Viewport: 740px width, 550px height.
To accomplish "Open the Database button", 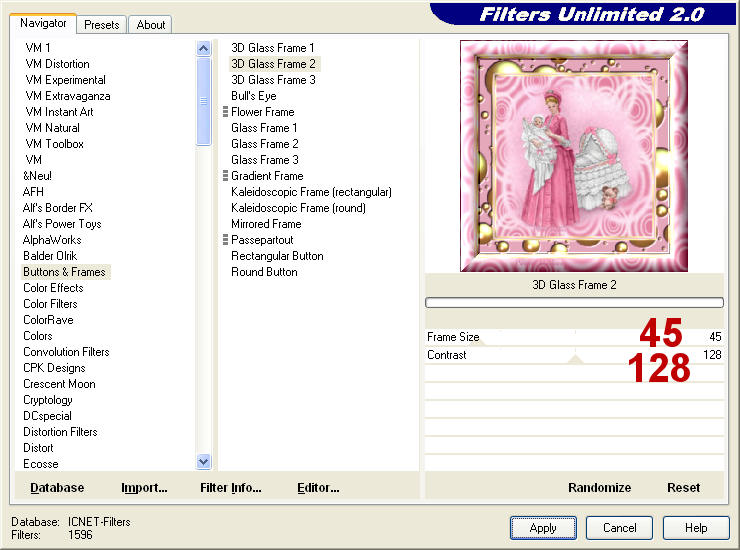I will [57, 488].
